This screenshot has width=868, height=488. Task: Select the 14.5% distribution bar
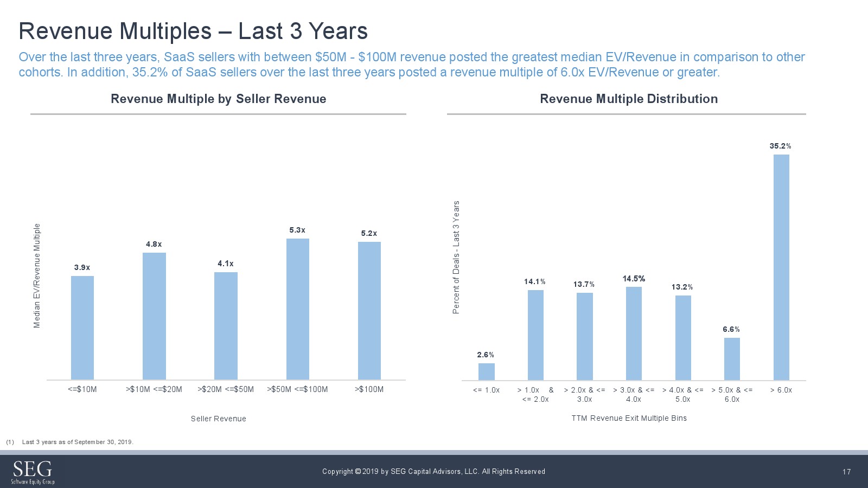(x=634, y=333)
